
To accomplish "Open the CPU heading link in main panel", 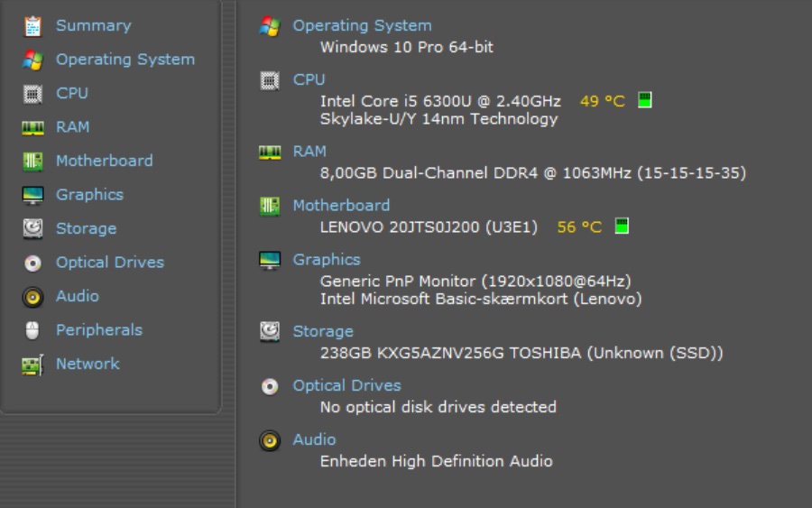I will pyautogui.click(x=309, y=79).
